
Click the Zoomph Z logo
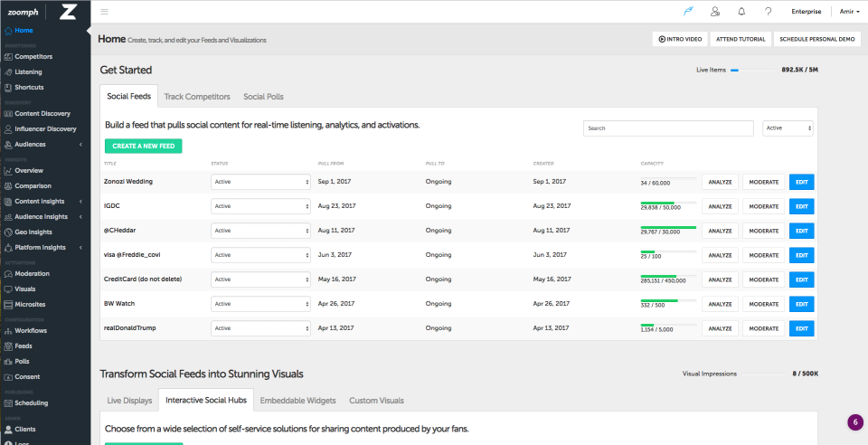[68, 12]
